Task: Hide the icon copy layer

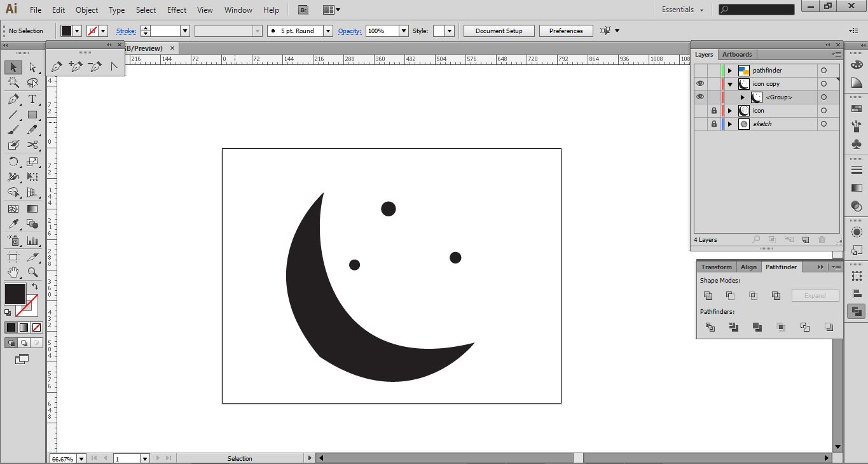Action: 700,84
